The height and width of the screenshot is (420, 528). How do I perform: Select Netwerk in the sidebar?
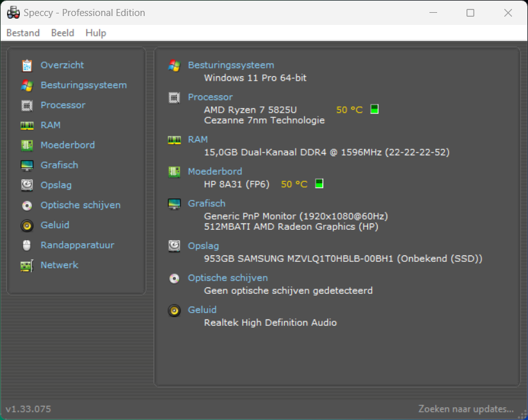click(60, 265)
